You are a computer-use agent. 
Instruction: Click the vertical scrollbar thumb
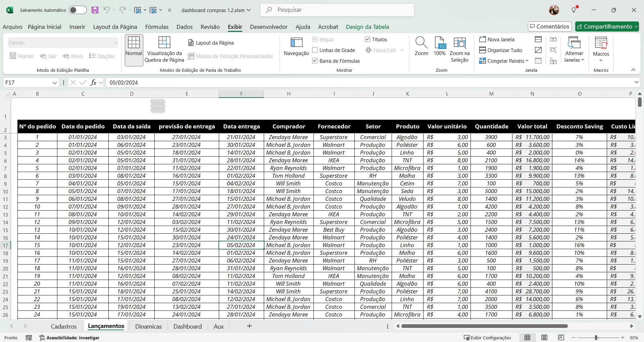point(640,102)
